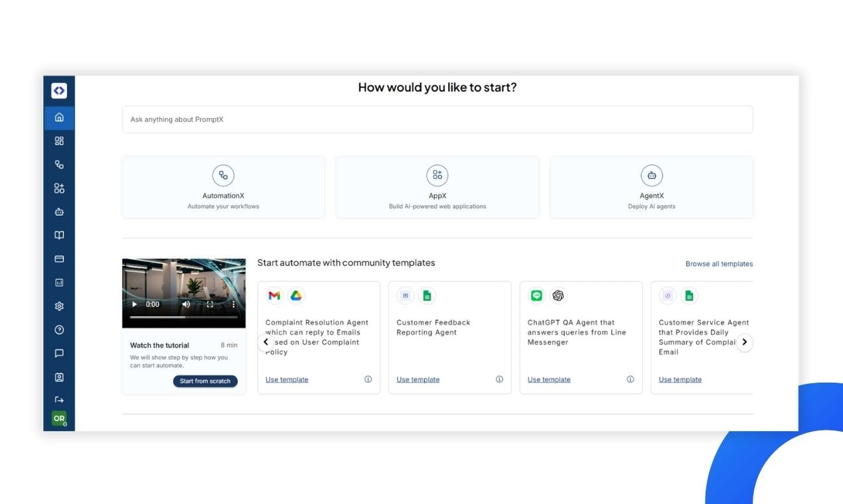Use the Complaint Resolution Agent template
The image size is (843, 504).
coord(287,380)
